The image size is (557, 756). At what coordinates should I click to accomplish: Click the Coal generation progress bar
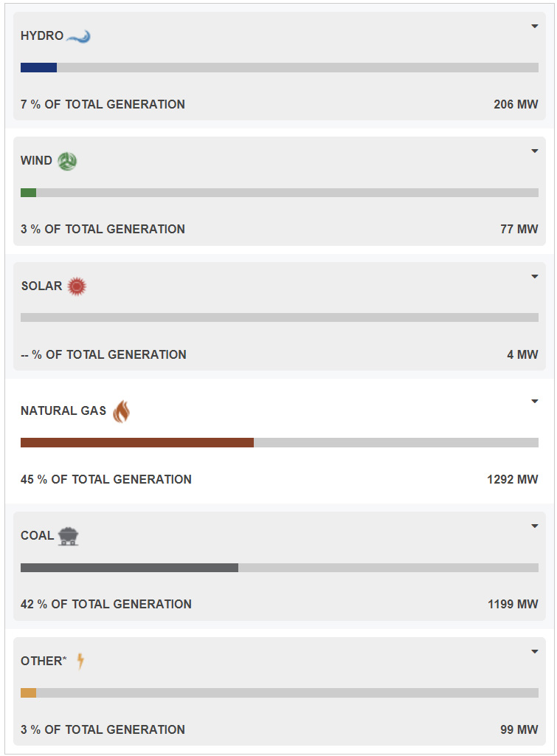pos(279,568)
